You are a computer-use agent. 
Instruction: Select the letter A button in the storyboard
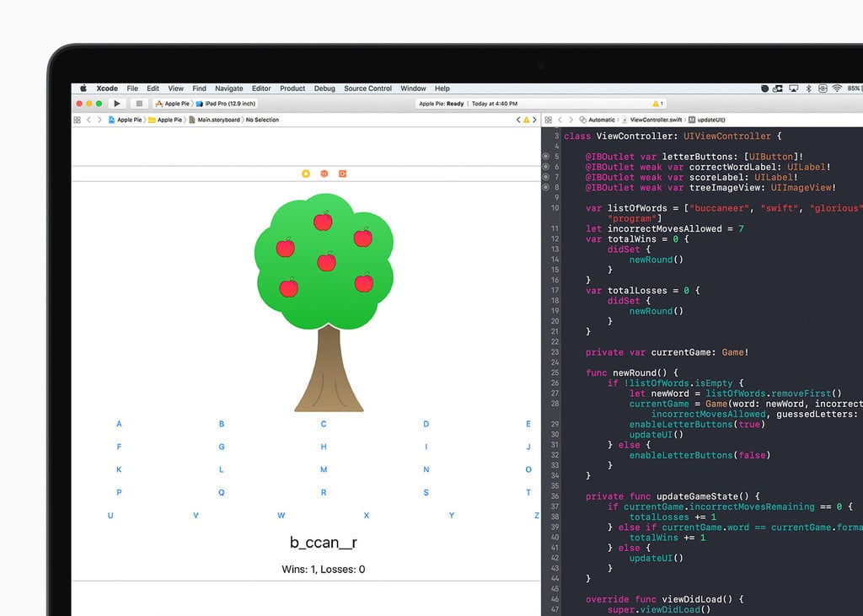click(x=119, y=424)
